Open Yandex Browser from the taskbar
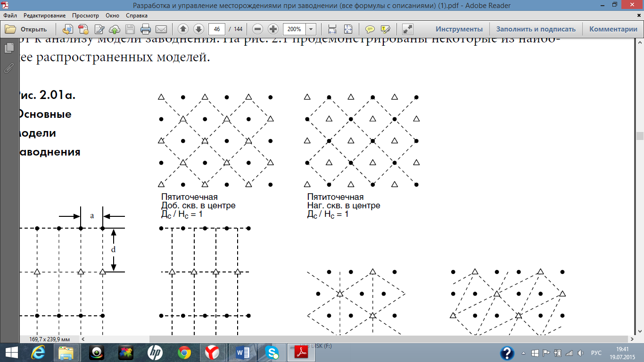 [x=213, y=352]
